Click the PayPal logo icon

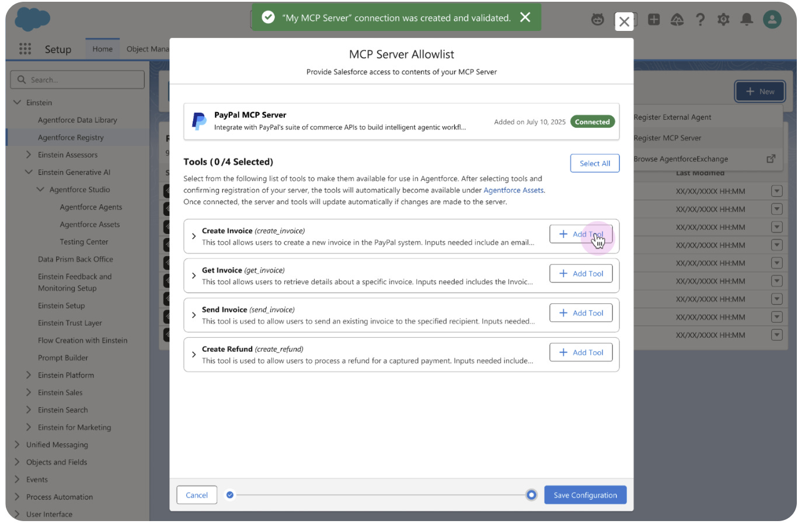coord(199,121)
